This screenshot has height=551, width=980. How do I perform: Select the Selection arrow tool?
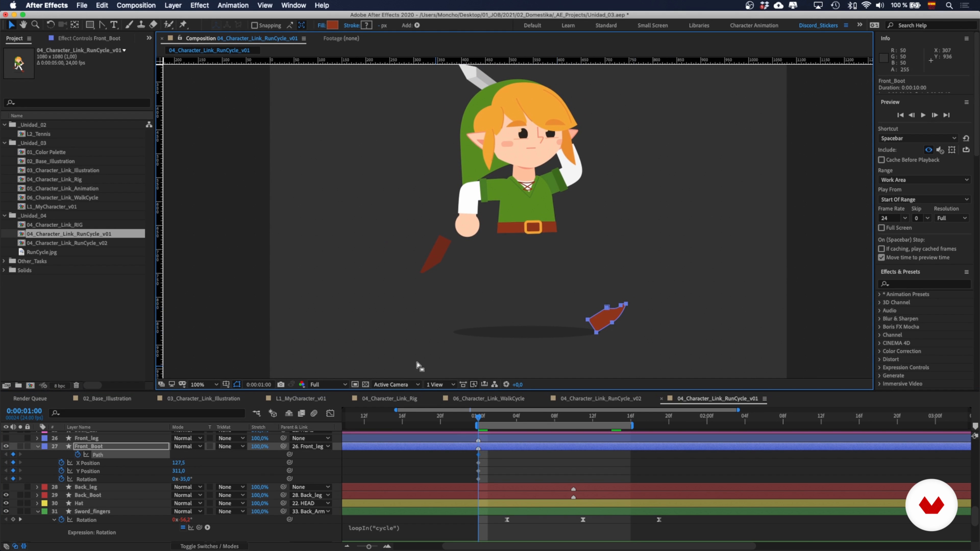[x=11, y=25]
